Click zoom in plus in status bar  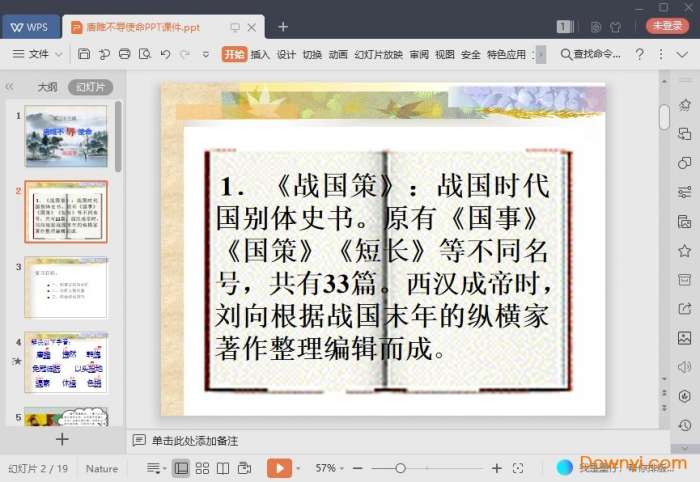point(496,468)
